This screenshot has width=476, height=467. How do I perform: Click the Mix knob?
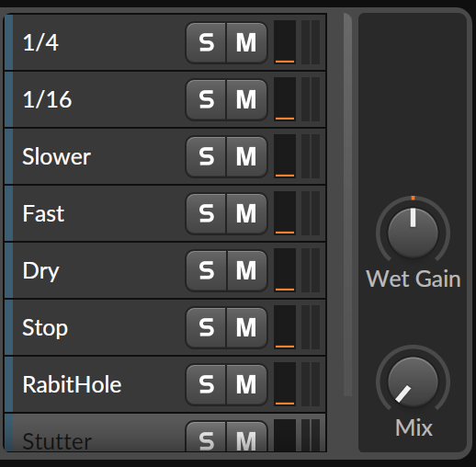click(413, 382)
